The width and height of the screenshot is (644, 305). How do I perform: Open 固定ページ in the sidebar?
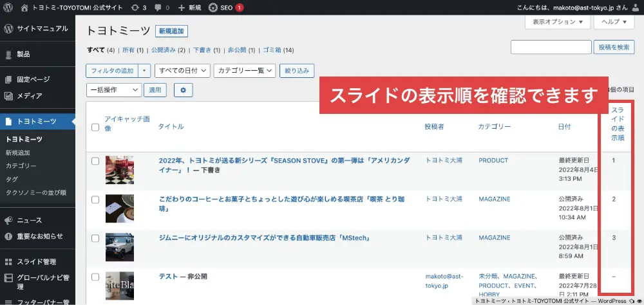[x=37, y=79]
